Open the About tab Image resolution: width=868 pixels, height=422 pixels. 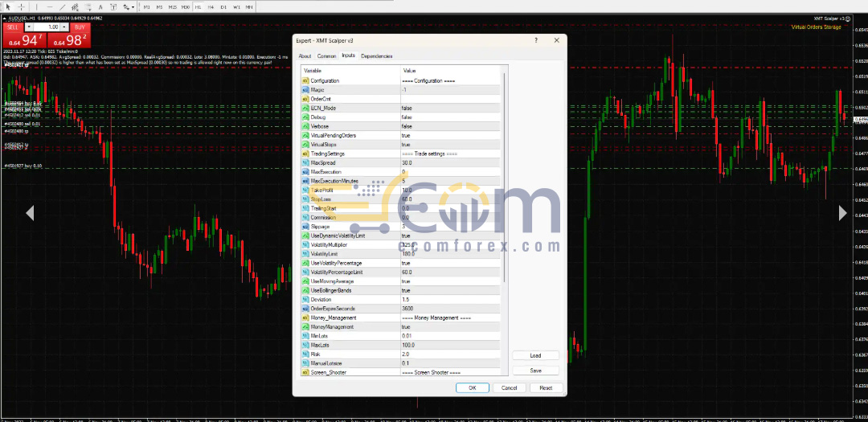click(x=305, y=56)
